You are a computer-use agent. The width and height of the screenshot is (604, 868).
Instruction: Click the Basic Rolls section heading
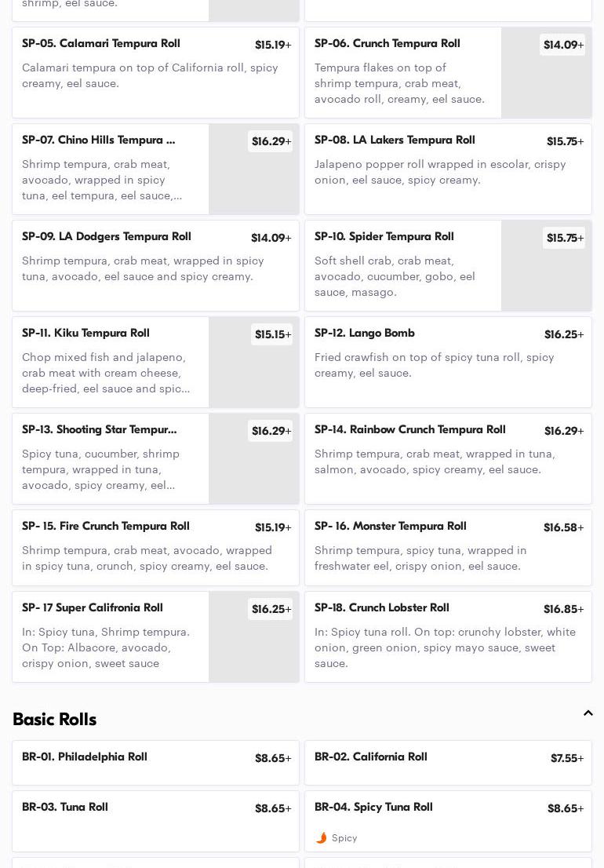[x=55, y=719]
